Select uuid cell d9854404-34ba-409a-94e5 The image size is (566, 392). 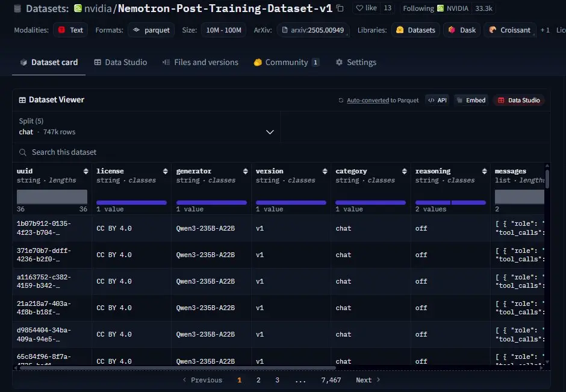[x=52, y=334]
